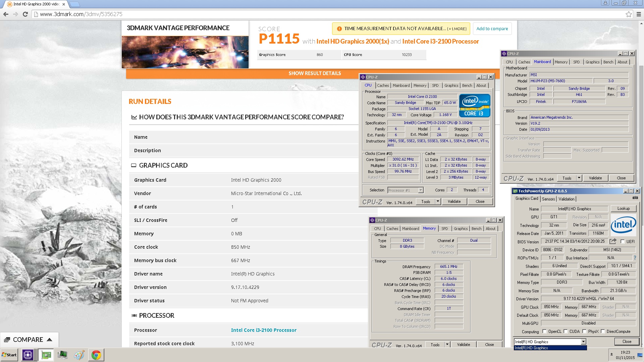
Task: Click the CPU-Z Mainboard window title icon
Action: click(504, 54)
